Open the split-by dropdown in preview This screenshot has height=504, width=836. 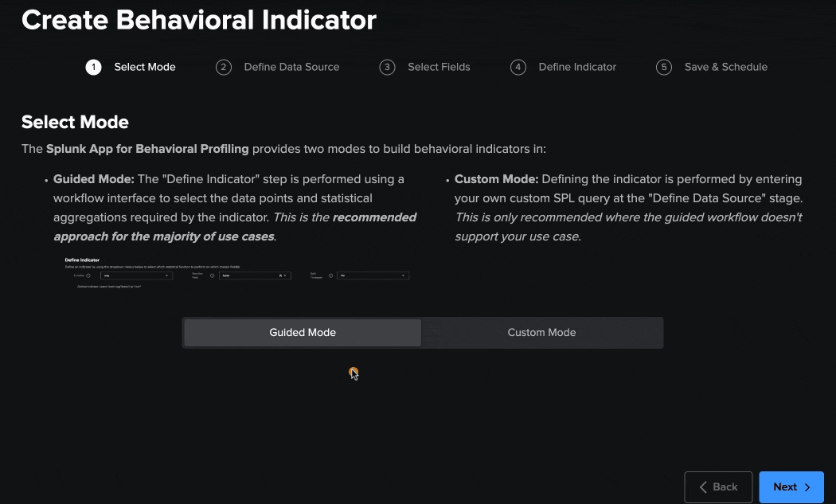point(373,275)
